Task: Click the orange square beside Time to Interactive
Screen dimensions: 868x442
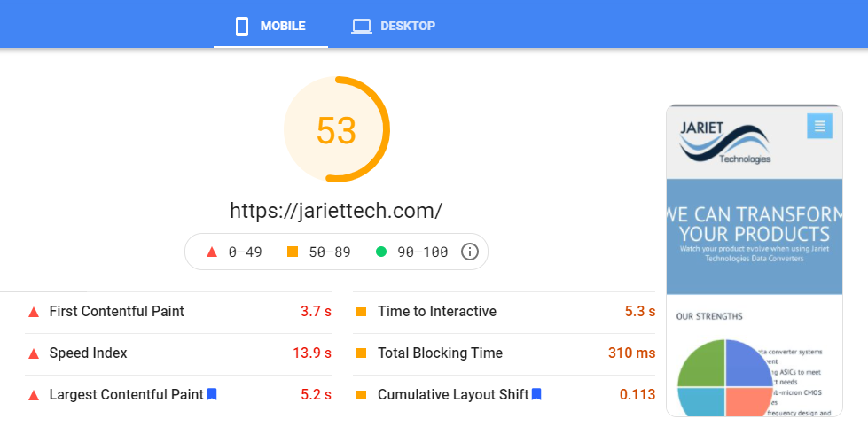Action: click(x=362, y=312)
